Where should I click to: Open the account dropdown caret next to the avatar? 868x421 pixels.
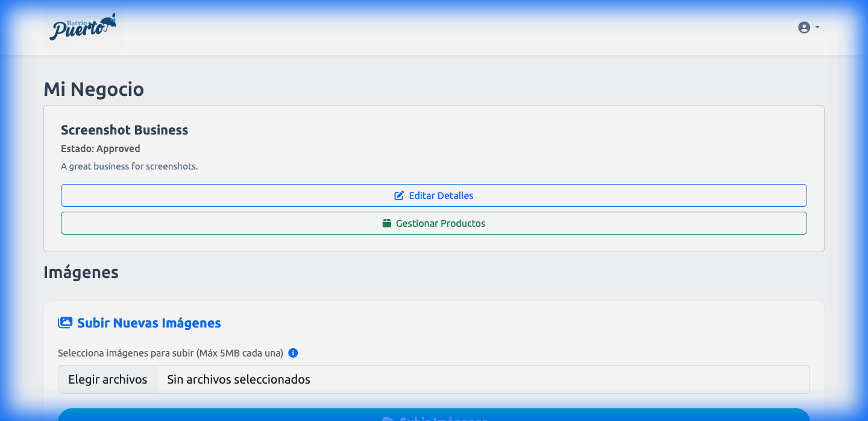(x=817, y=27)
